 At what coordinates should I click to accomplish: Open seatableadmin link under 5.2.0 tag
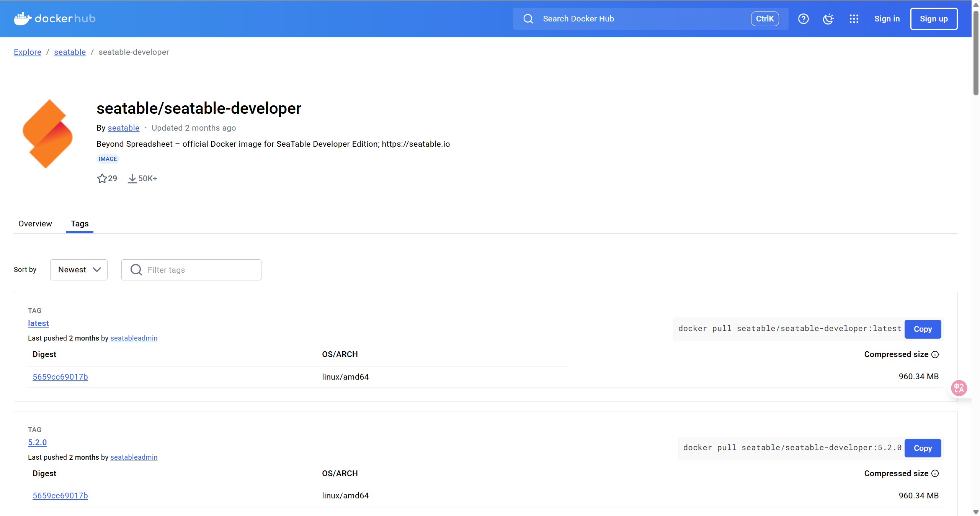pyautogui.click(x=134, y=457)
